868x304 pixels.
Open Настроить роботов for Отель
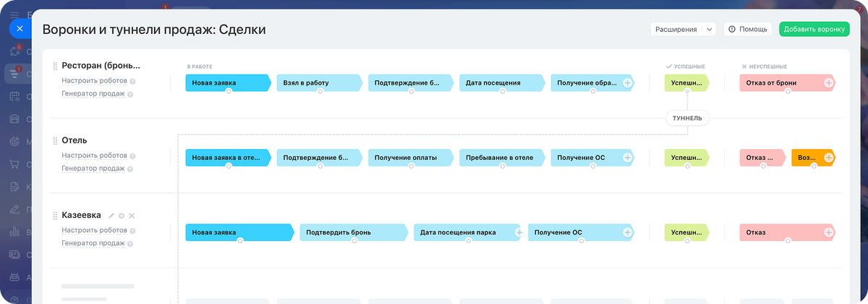tap(94, 156)
